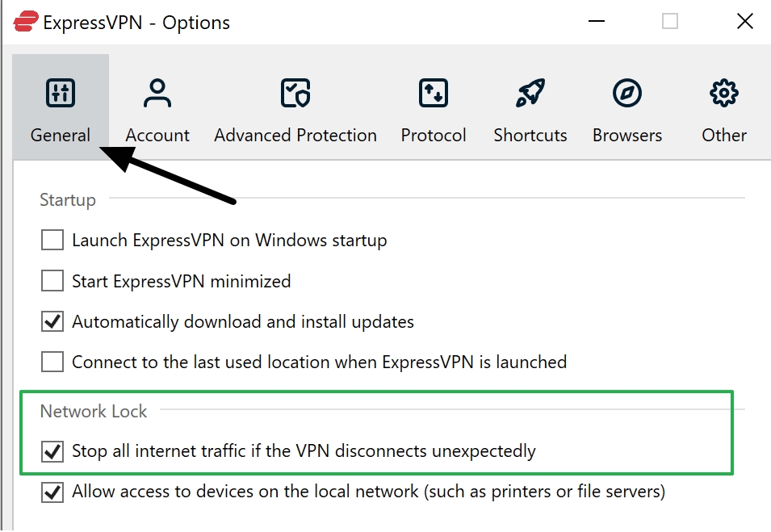This screenshot has width=771, height=532.
Task: Disable automatic download and install of updates
Action: click(52, 320)
